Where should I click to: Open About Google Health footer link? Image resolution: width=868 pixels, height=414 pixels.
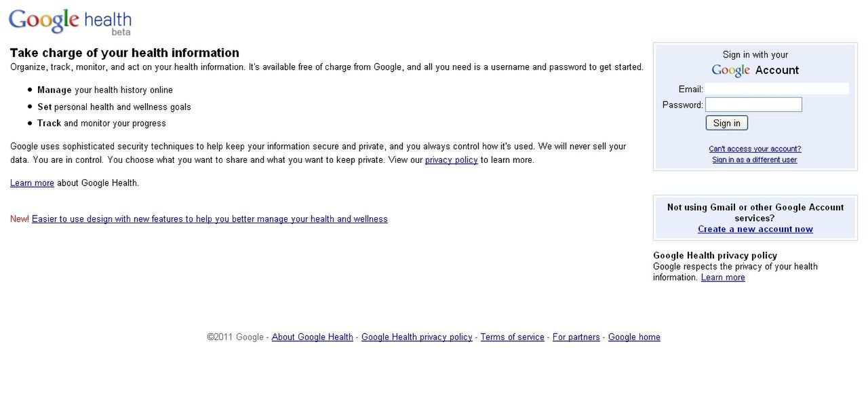click(313, 337)
